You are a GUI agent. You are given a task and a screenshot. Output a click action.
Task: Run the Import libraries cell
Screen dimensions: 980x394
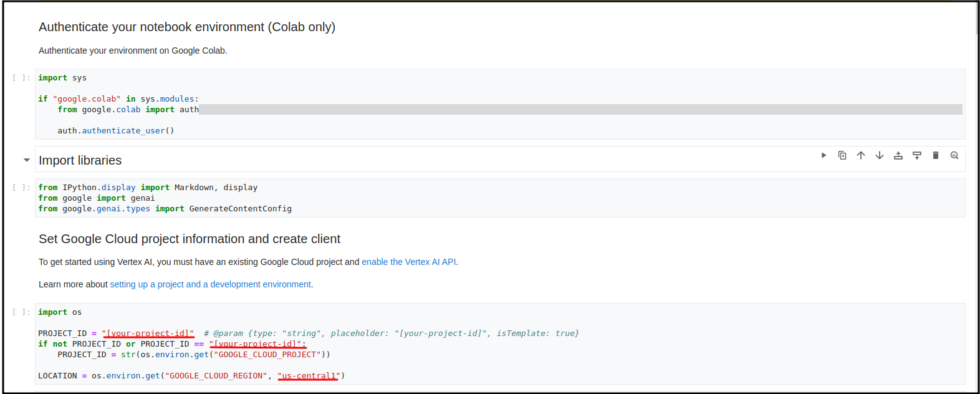tap(824, 155)
